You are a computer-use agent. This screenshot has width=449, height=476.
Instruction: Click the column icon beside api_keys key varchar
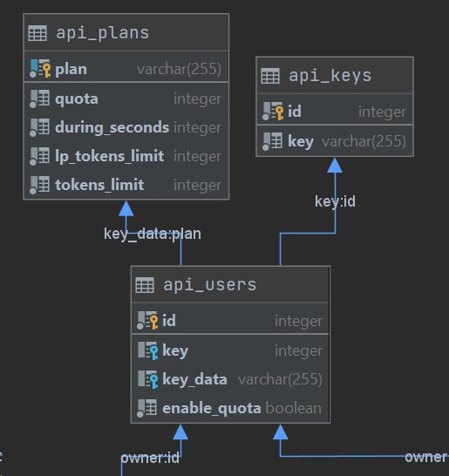pyautogui.click(x=272, y=141)
